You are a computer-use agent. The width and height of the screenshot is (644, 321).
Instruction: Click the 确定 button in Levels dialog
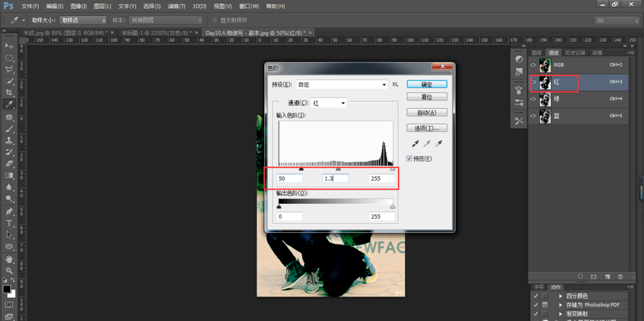pos(427,84)
